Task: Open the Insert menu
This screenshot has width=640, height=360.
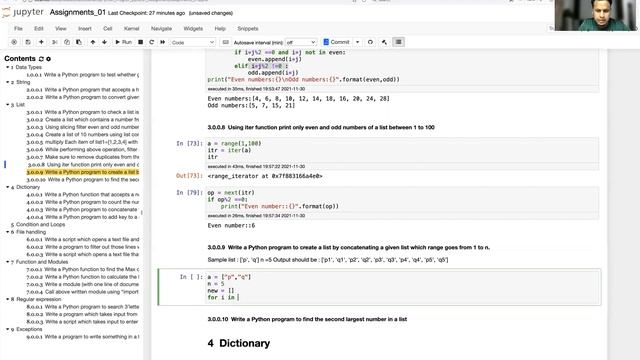Action: [85, 29]
